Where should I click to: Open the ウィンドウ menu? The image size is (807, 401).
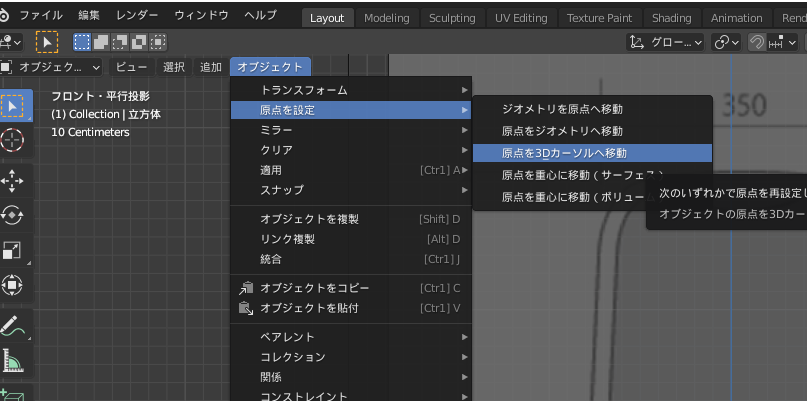(201, 15)
